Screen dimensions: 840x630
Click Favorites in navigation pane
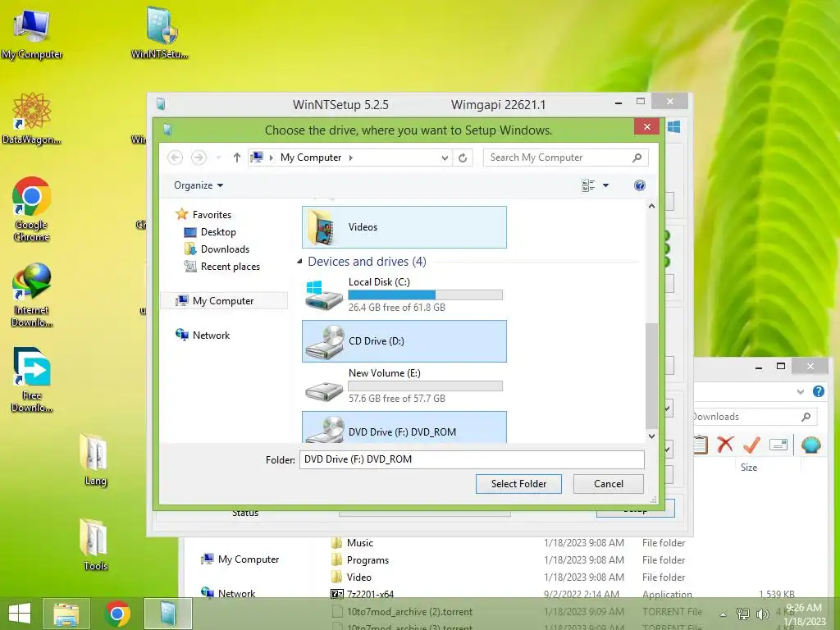203,215
